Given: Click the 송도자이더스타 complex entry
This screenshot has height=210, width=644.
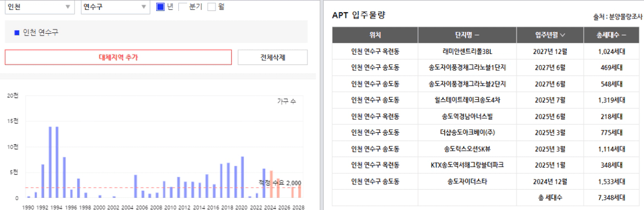Looking at the screenshot, I should (467, 182).
